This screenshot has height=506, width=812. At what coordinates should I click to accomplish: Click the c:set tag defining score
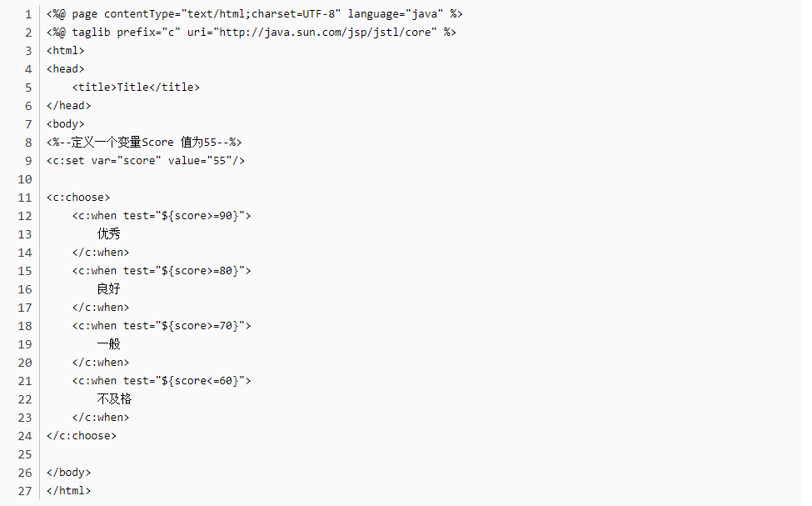tap(146, 161)
